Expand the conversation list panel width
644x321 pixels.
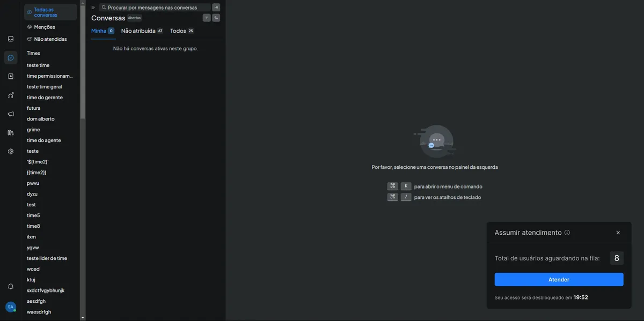pyautogui.click(x=216, y=8)
